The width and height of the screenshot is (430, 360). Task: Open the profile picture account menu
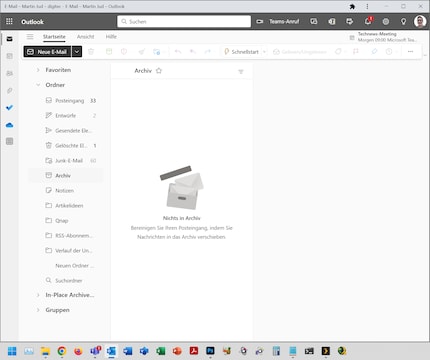tap(420, 21)
